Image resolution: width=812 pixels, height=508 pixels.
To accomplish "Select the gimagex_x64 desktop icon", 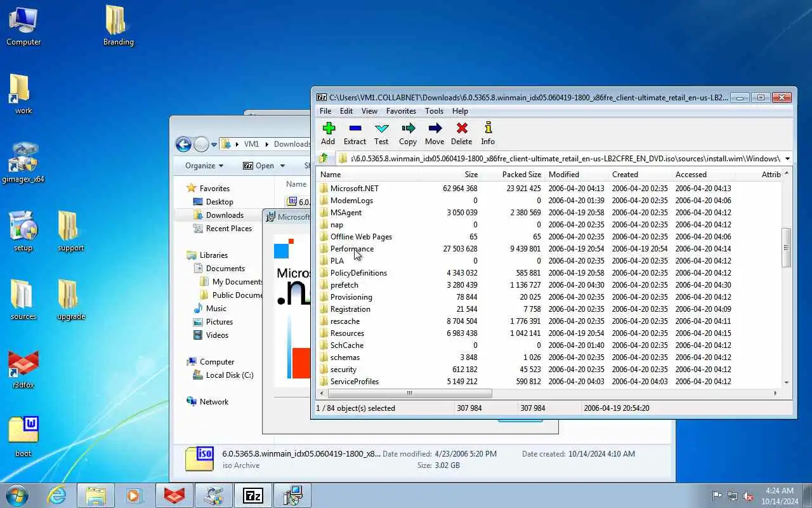I will (23, 163).
